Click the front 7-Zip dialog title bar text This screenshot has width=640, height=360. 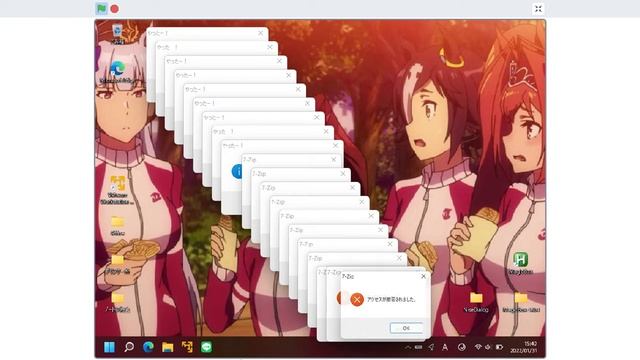348,276
